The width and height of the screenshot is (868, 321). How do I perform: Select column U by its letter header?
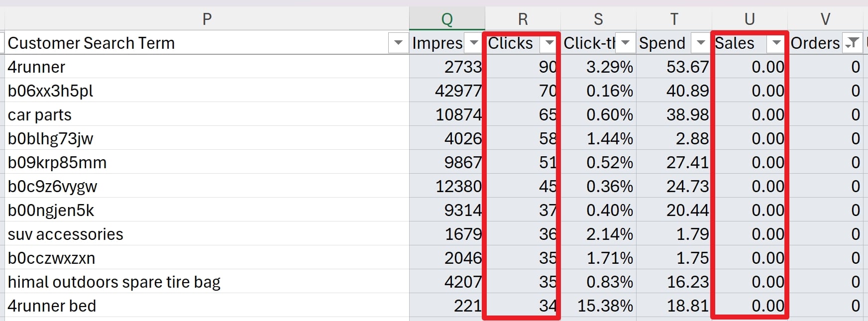750,19
